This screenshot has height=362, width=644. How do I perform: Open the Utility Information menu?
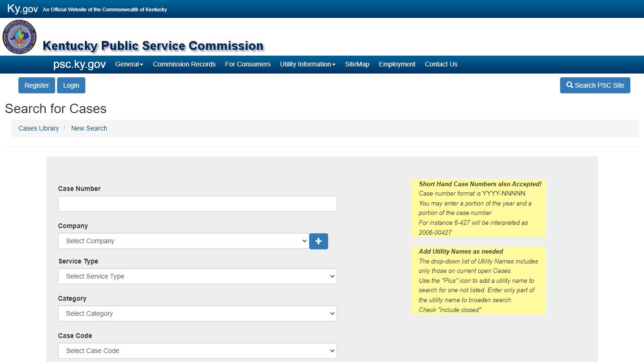pos(308,64)
